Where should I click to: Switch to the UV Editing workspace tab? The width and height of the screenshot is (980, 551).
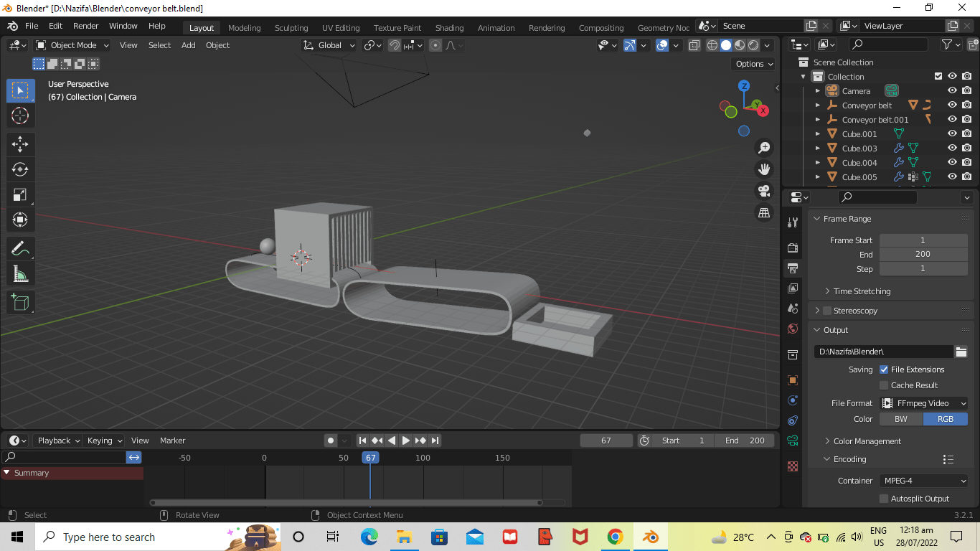341,28
